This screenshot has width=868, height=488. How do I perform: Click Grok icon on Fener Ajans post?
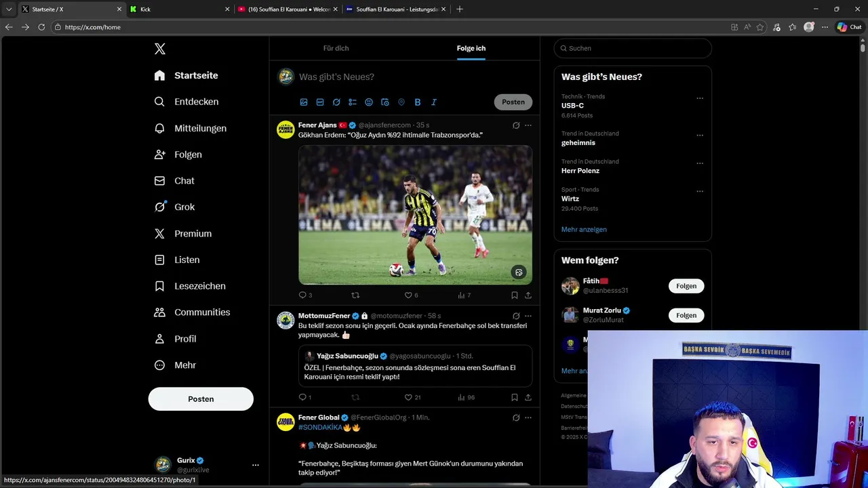pyautogui.click(x=516, y=125)
